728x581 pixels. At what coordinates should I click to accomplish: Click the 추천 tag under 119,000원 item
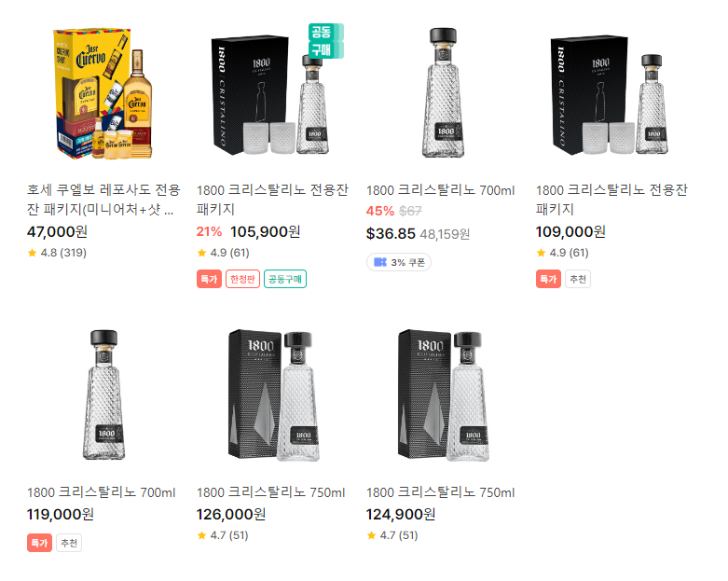[69, 543]
